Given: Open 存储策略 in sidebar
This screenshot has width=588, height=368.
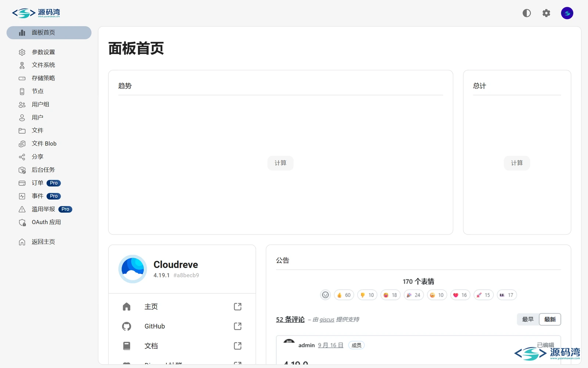Looking at the screenshot, I should pos(49,78).
